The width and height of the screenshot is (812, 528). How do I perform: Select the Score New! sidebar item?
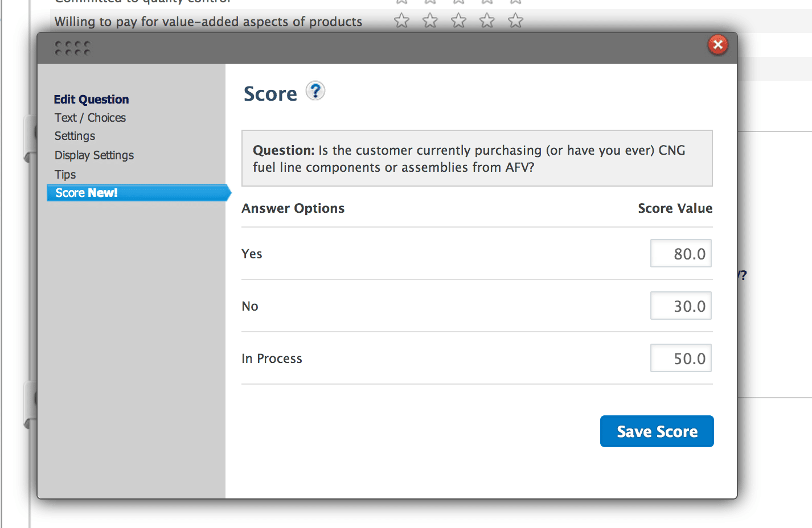pos(138,193)
